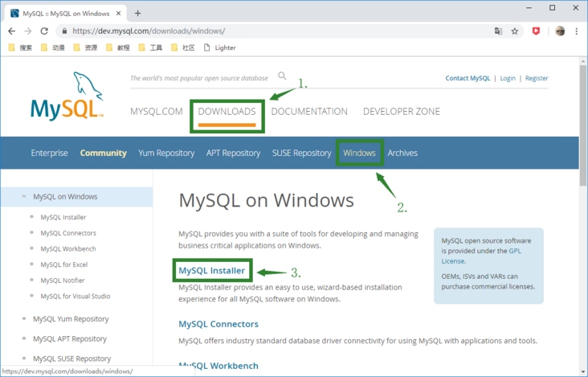Open Chrome three-dot menu
This screenshot has width=588, height=377.
click(577, 31)
